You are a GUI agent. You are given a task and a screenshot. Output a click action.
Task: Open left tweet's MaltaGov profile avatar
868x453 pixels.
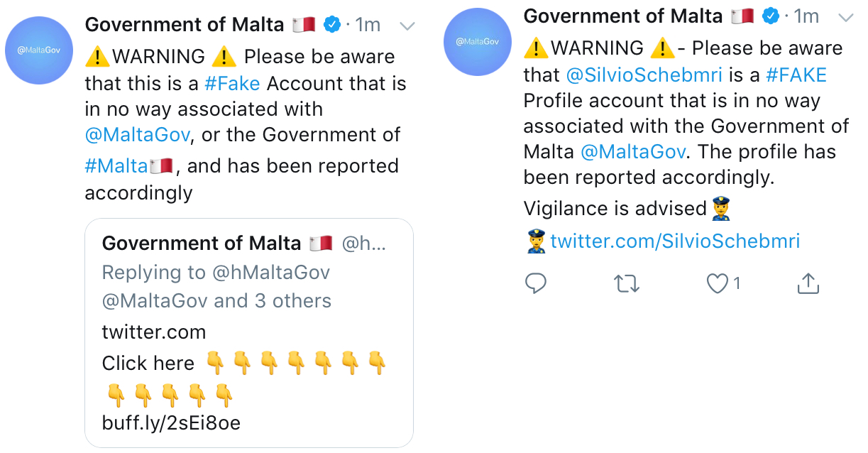(40, 50)
